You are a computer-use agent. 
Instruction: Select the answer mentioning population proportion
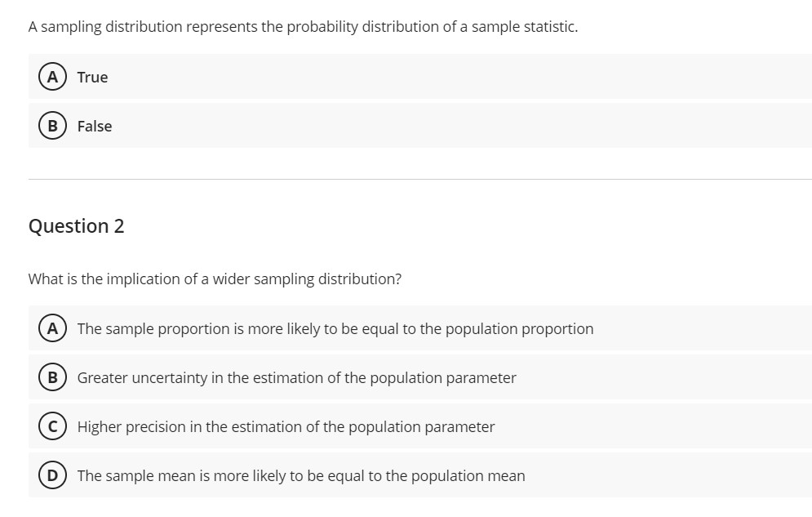[335, 328]
